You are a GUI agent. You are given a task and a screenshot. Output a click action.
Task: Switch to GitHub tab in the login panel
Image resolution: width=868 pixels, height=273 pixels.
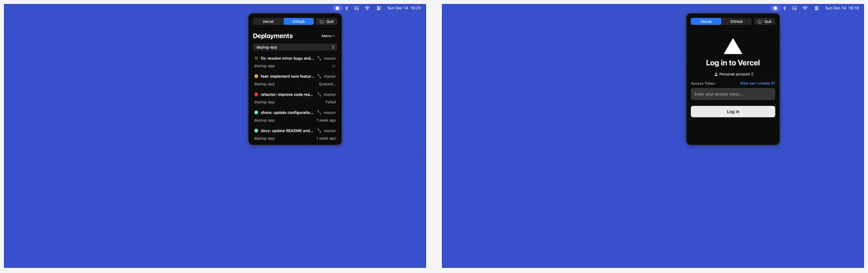pyautogui.click(x=736, y=22)
